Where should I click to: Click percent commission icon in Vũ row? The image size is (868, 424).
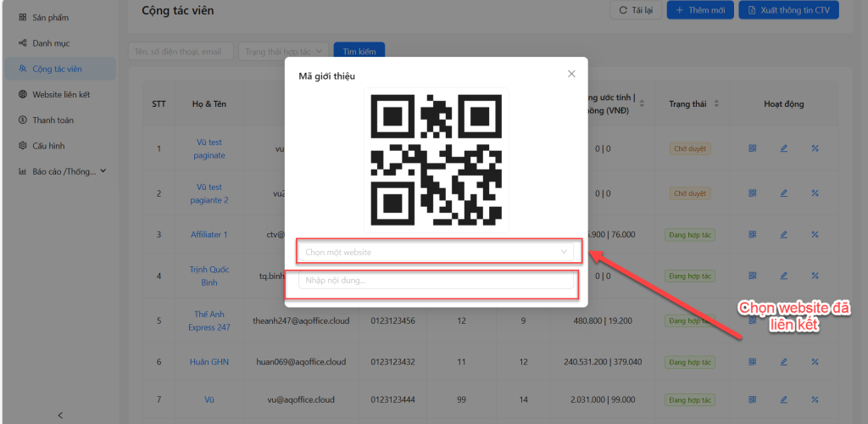pos(815,399)
